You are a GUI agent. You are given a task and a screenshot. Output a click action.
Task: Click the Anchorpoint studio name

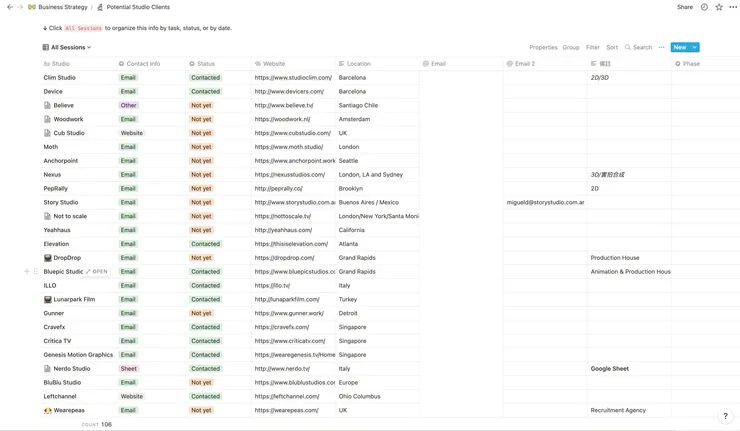61,161
